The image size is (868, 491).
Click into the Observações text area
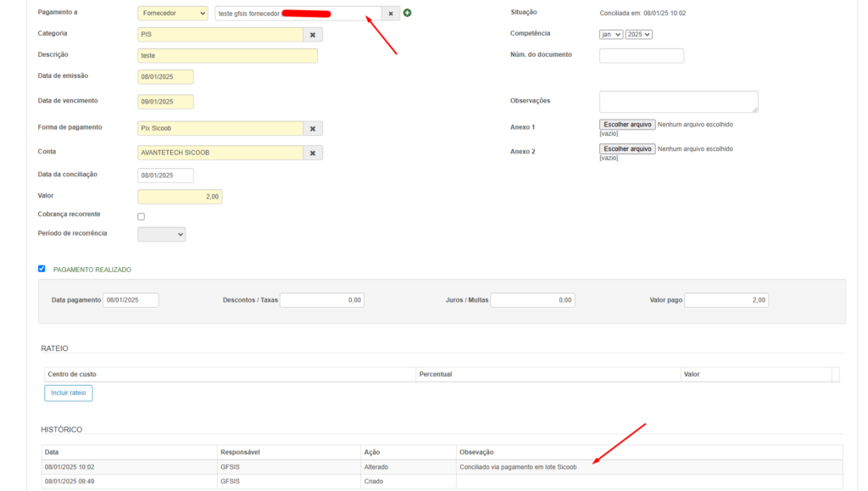pos(678,102)
